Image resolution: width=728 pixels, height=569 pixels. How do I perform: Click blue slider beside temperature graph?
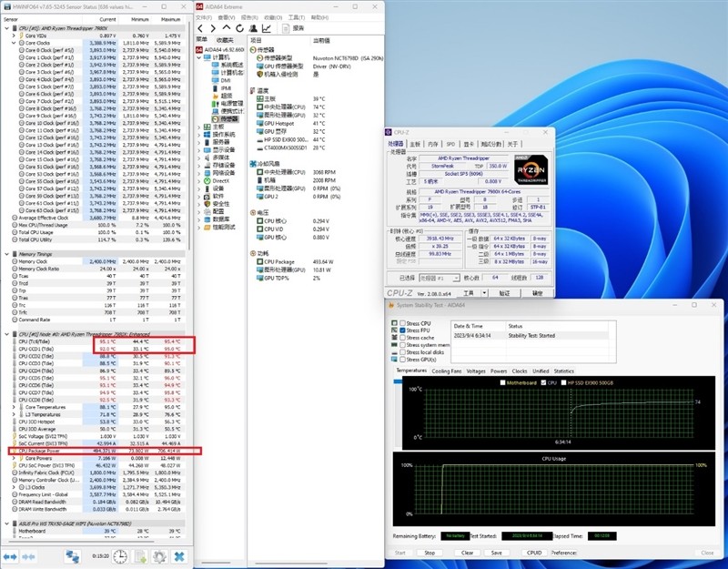click(398, 381)
